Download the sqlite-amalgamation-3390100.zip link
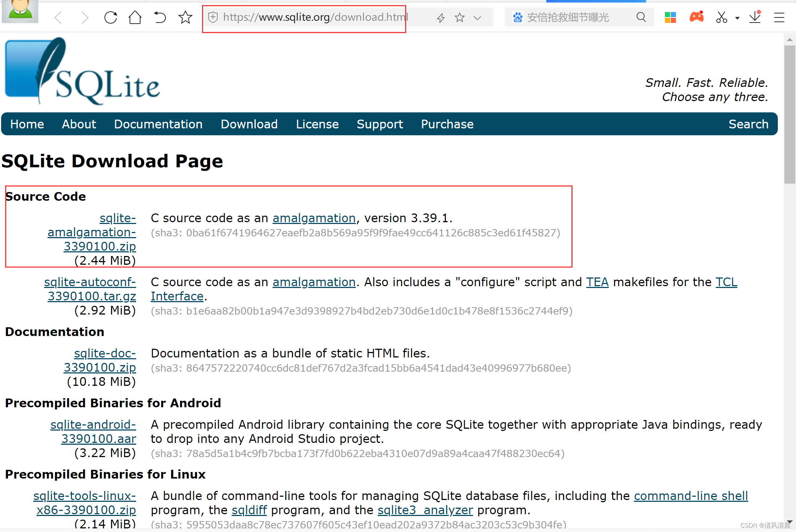The width and height of the screenshot is (796, 532). coord(92,232)
